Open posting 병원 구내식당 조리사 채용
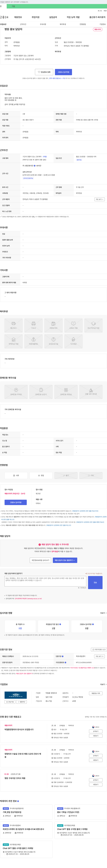This screenshot has height=868, width=107. click(x=15, y=778)
